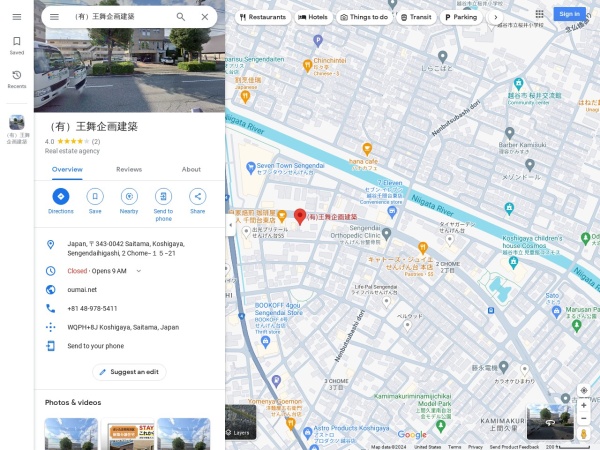Click the hana cafe marker
Image resolution: width=600 pixels, height=450 pixels.
[x=367, y=149]
